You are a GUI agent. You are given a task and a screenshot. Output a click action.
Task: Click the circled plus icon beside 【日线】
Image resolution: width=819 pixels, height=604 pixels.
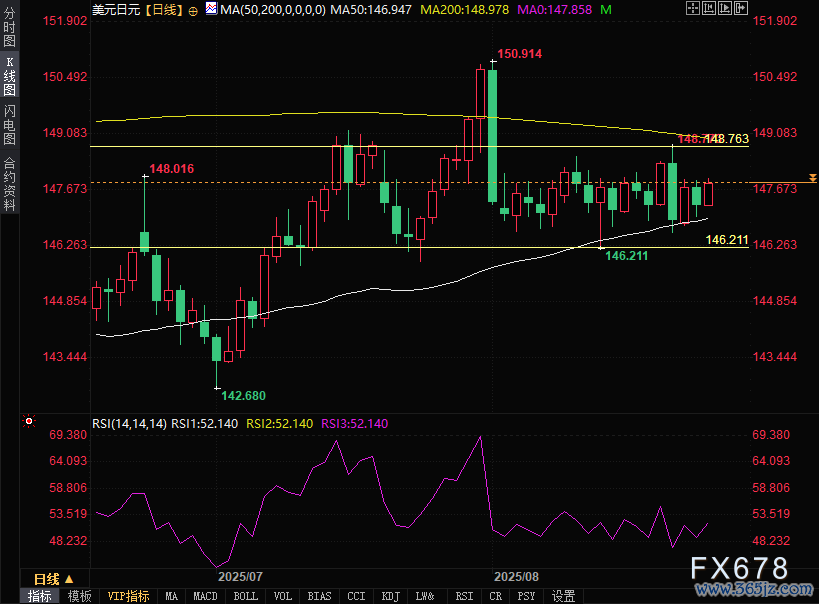[x=193, y=9]
